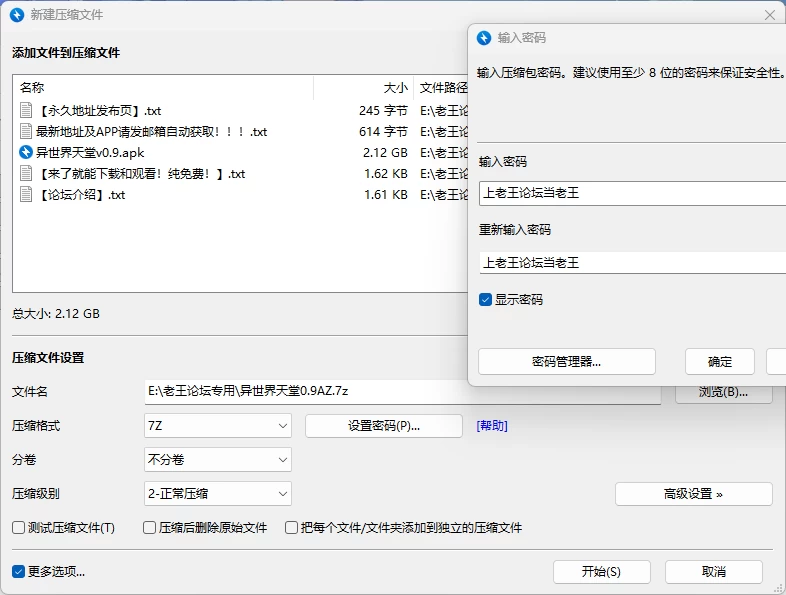Select the 【永久地址发布页】.txt row
The width and height of the screenshot is (786, 595).
241,110
